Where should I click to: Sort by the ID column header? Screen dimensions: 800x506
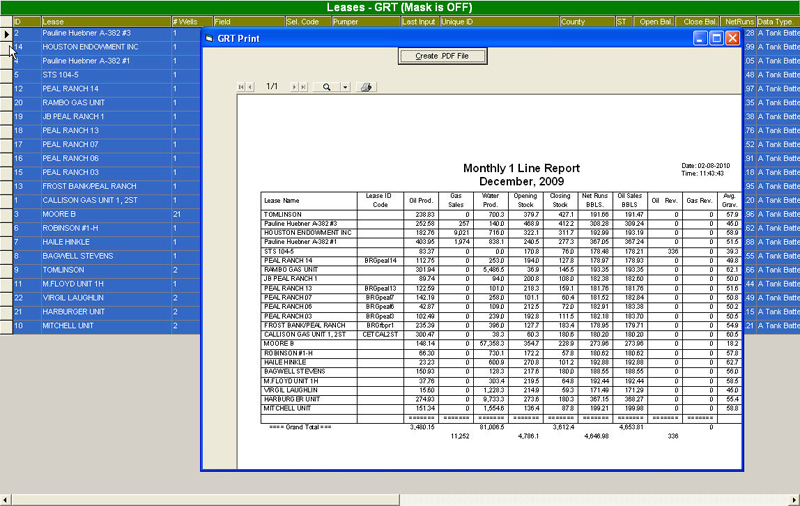(27, 21)
